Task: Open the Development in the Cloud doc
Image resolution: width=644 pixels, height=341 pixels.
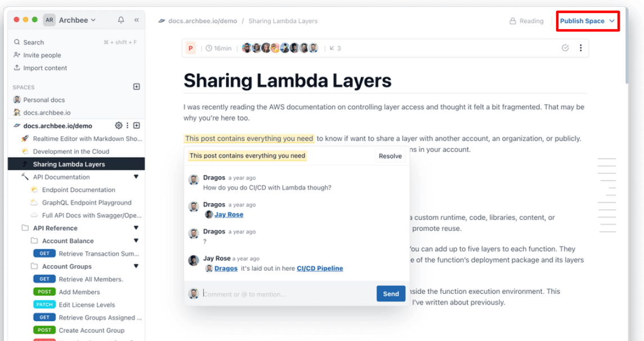Action: [x=71, y=151]
